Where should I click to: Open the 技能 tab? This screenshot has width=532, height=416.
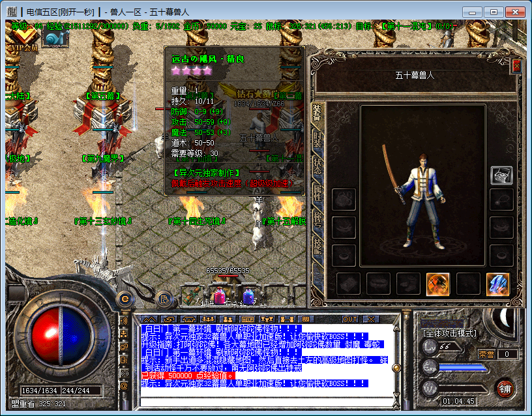click(x=317, y=243)
